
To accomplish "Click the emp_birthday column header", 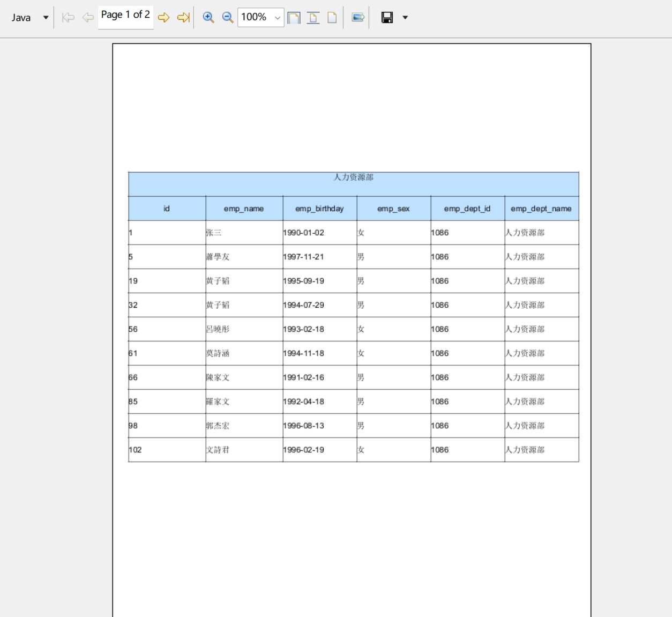I will (320, 209).
